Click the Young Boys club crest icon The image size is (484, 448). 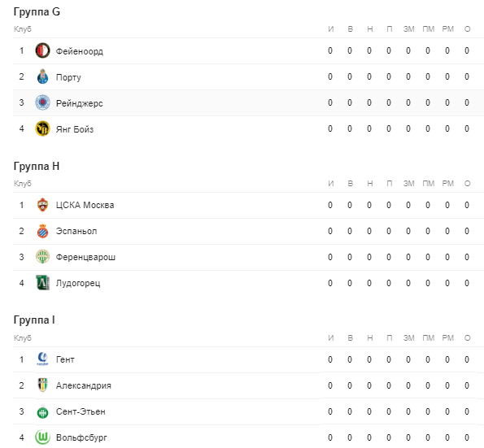(x=42, y=128)
